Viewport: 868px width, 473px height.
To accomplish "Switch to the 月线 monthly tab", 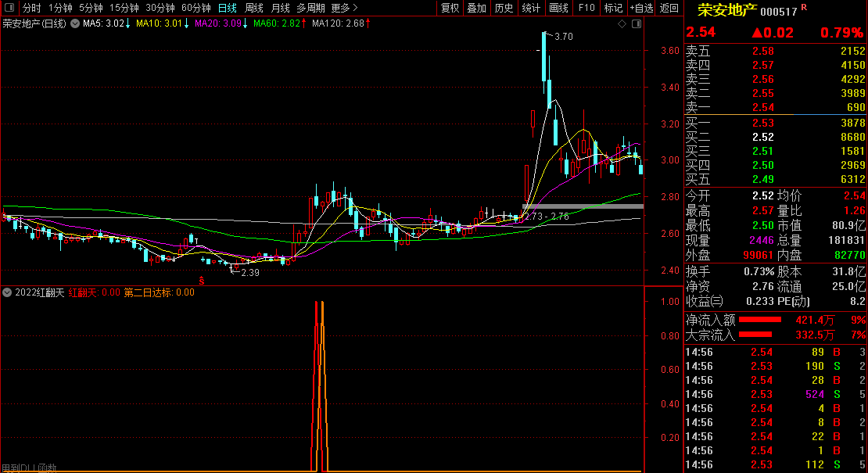I will coord(280,8).
